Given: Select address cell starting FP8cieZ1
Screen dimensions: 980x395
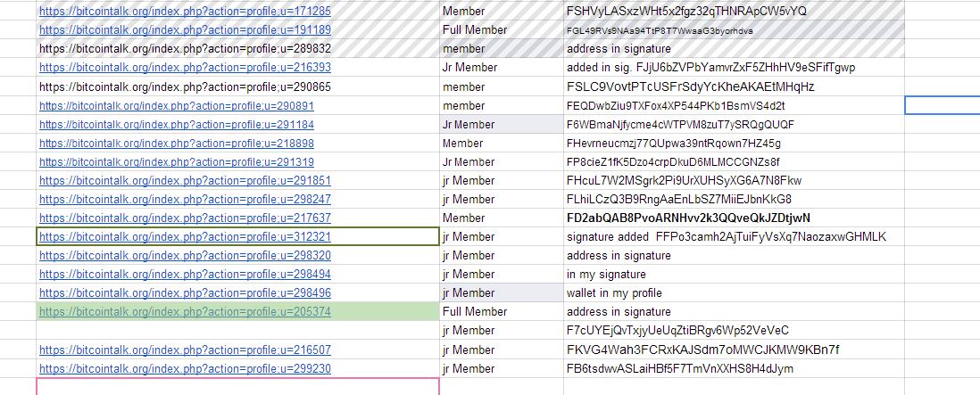Looking at the screenshot, I should 735,161.
